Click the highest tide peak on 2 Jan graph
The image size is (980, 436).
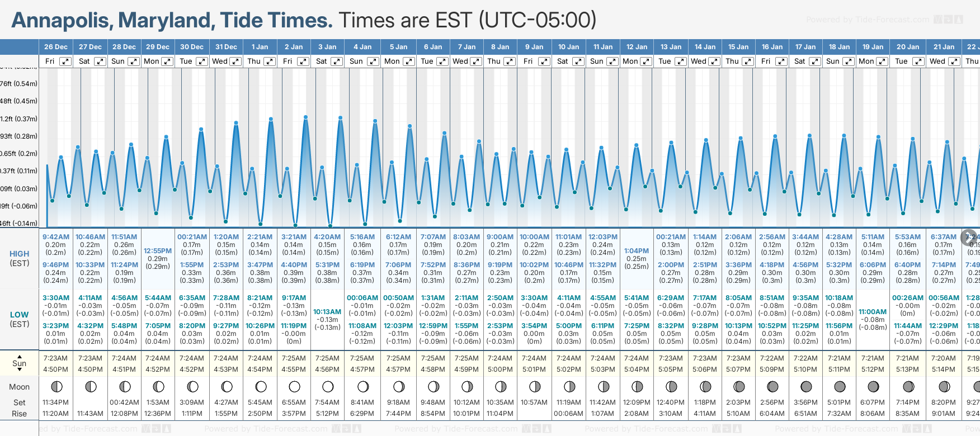point(305,117)
